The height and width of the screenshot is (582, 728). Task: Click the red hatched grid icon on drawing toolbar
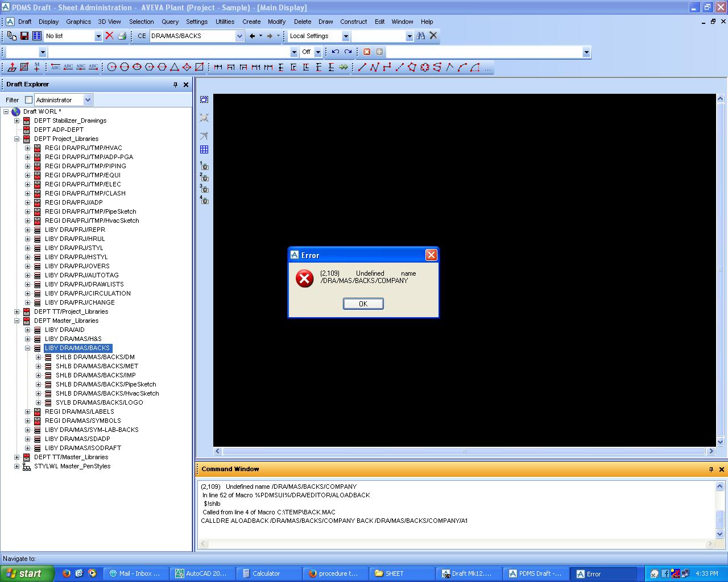pos(24,67)
